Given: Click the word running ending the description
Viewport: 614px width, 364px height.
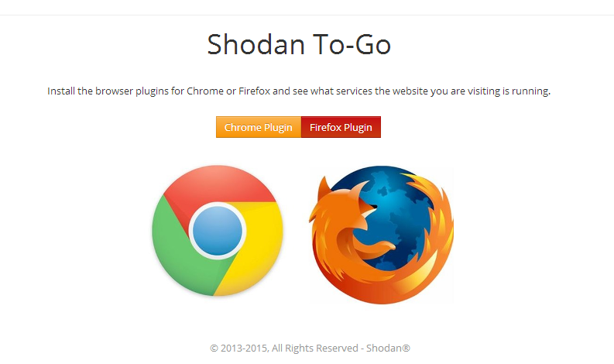Looking at the screenshot, I should coord(530,91).
